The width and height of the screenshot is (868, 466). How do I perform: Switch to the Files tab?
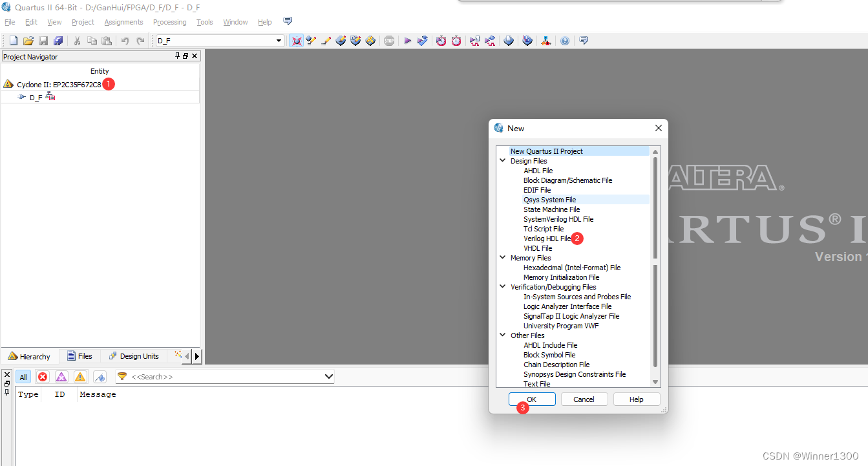coord(79,356)
